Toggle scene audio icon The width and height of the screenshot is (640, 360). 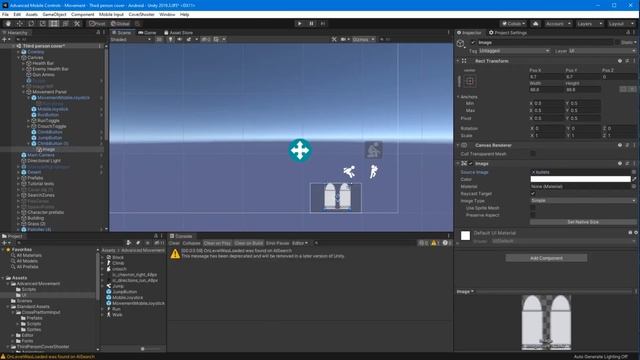click(179, 39)
